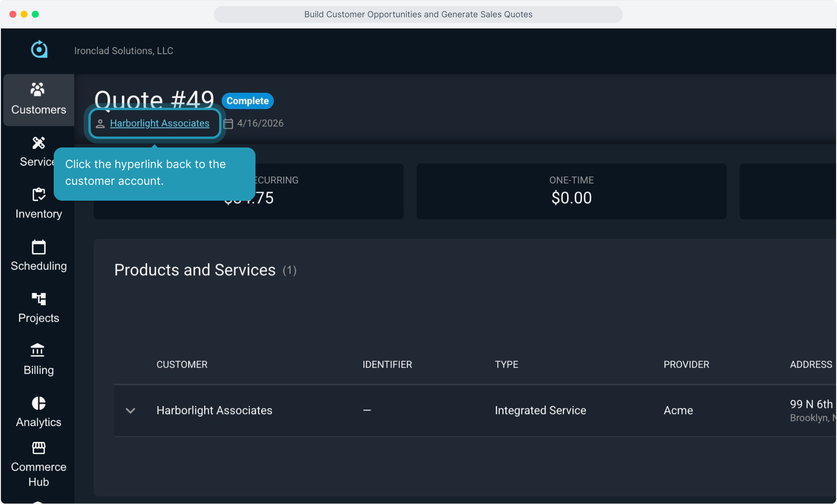Click the Complete status badge
The height and width of the screenshot is (504, 837).
[x=248, y=101]
